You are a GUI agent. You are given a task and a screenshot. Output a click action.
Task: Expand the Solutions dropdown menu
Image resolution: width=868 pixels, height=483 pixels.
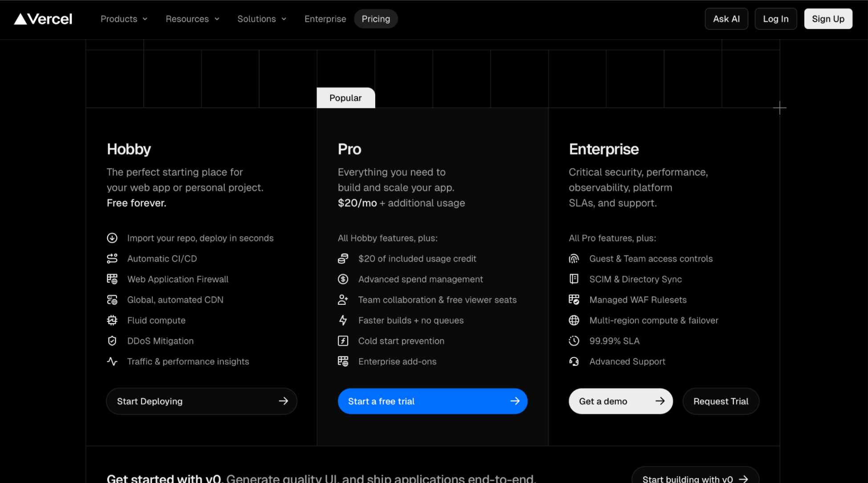pyautogui.click(x=262, y=19)
